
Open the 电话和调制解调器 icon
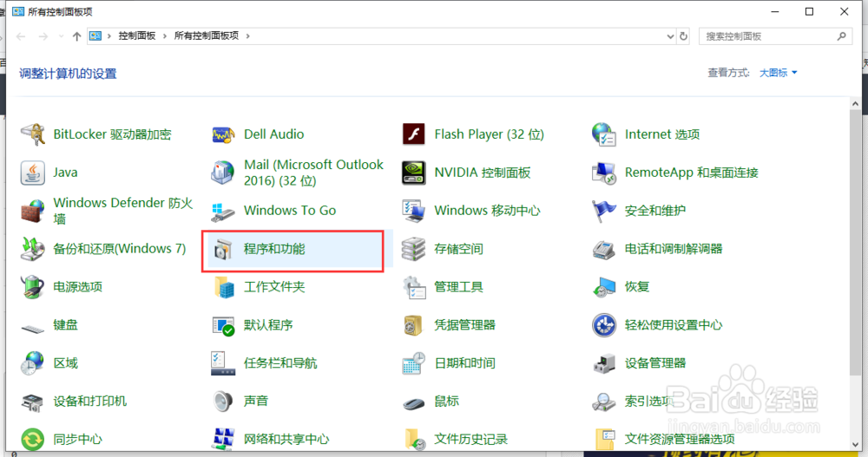click(604, 249)
